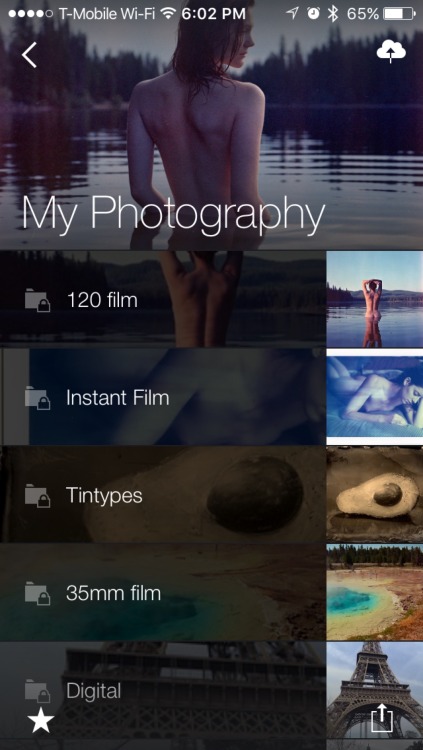The width and height of the screenshot is (423, 750).
Task: Tap the back arrow icon
Action: pos(29,54)
